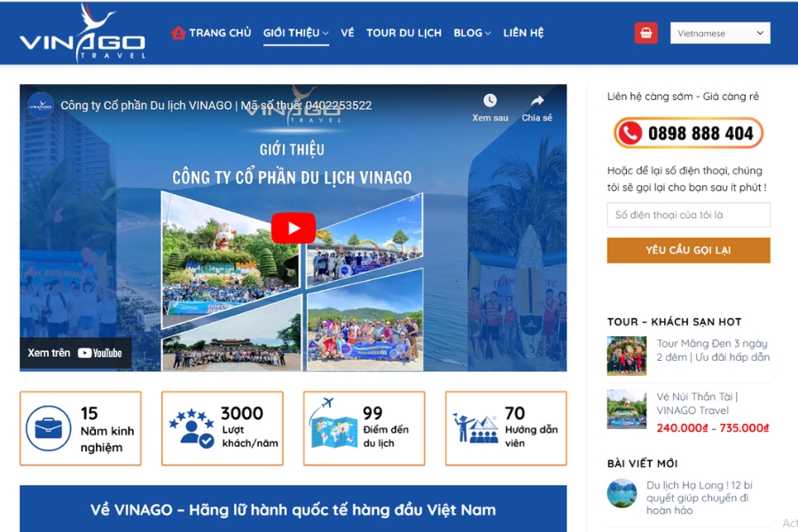Click the video Share arrow icon
The height and width of the screenshot is (532, 798).
coord(536,101)
